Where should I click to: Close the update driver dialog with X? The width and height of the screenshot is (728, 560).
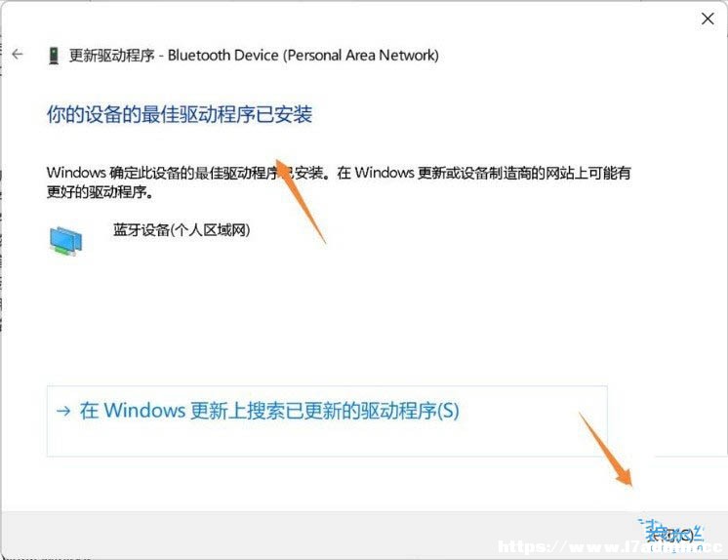tap(708, 19)
